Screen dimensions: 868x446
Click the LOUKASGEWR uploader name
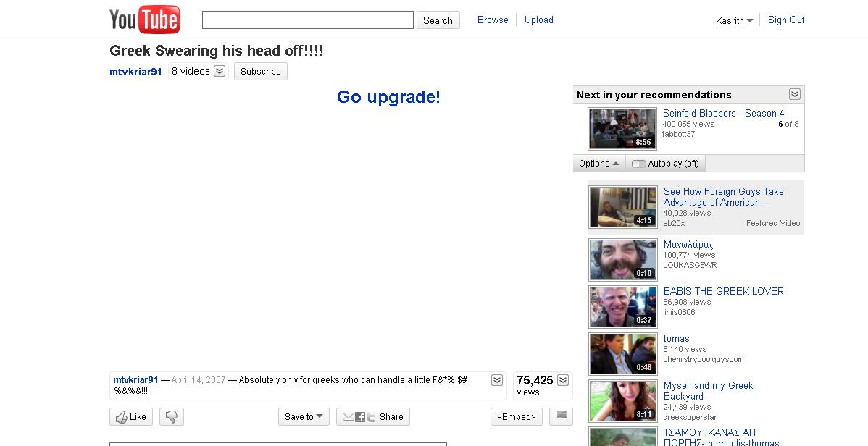[x=690, y=265]
